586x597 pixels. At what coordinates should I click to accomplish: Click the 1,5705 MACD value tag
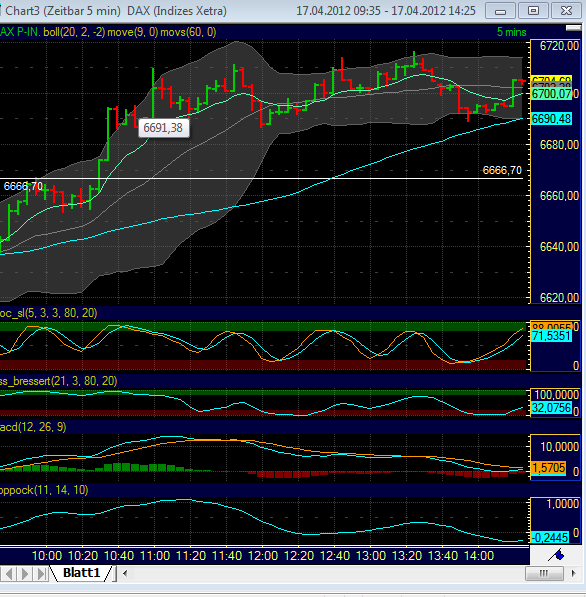tap(548, 468)
